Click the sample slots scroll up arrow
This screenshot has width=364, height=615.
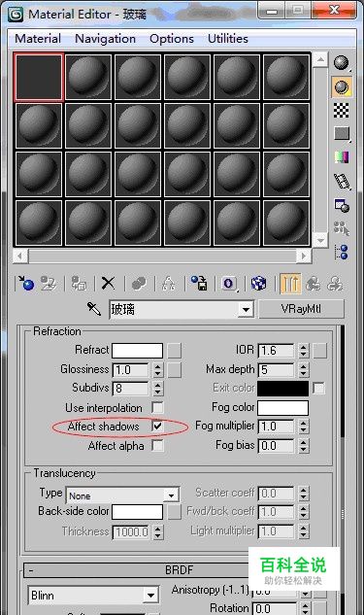point(320,59)
